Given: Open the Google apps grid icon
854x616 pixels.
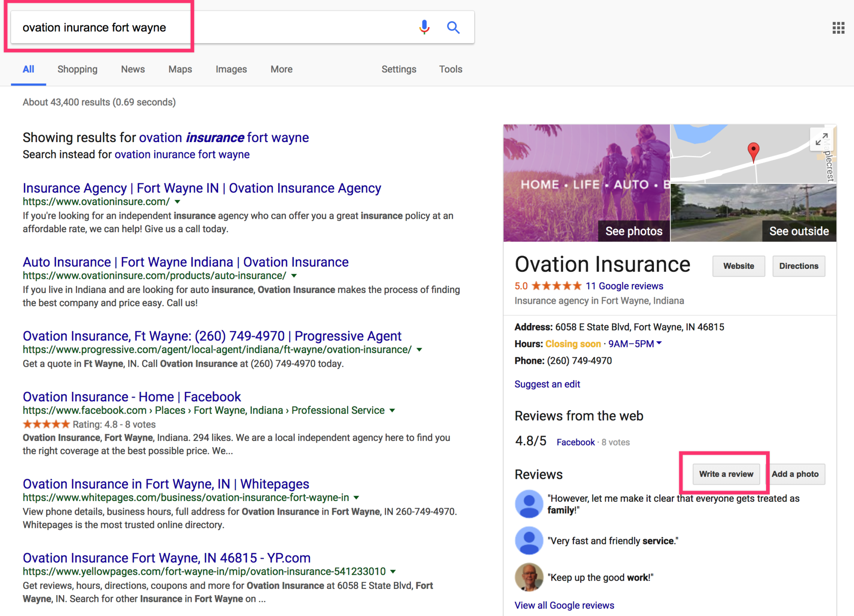Looking at the screenshot, I should [x=838, y=28].
